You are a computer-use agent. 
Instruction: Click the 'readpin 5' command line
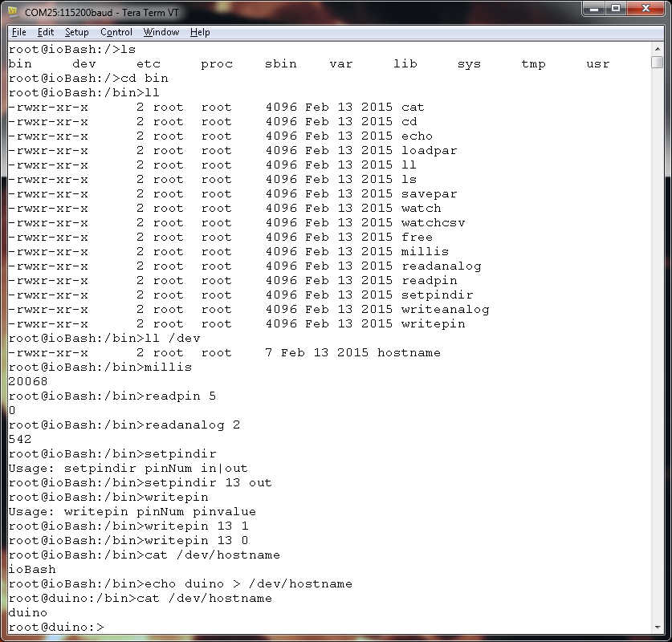(180, 396)
